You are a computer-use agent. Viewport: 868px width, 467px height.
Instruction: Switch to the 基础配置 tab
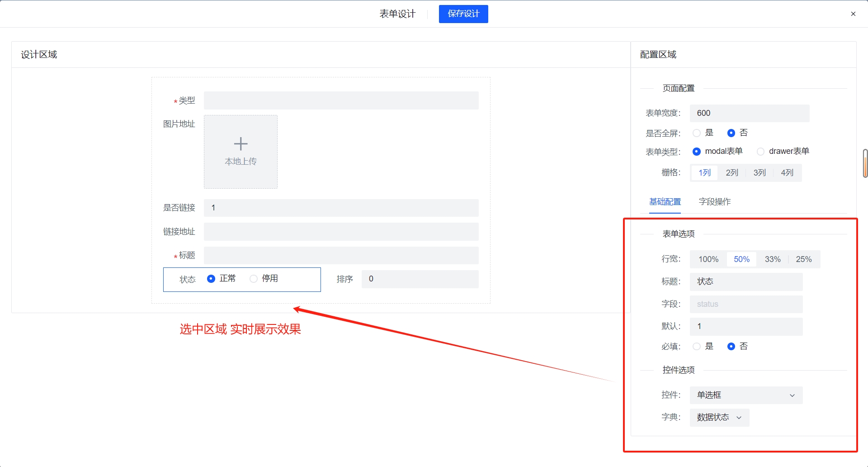[x=665, y=202]
